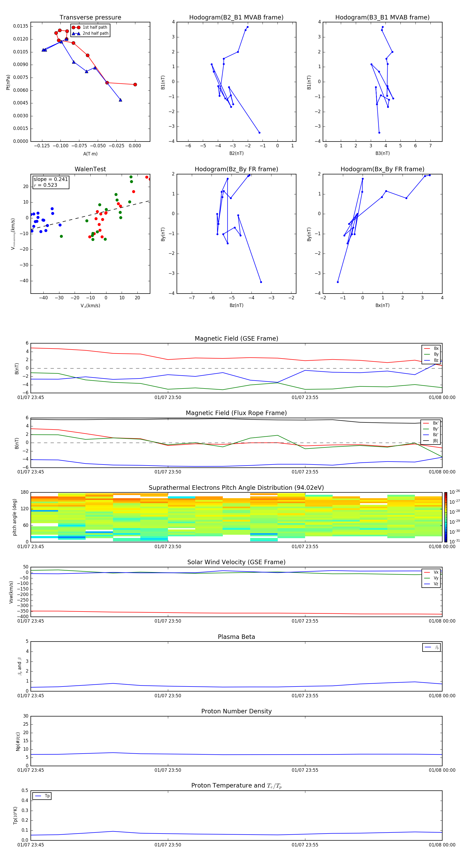Click 'B3(nT)' x-axis label
This screenshot has width=473, height=868.
382,153
